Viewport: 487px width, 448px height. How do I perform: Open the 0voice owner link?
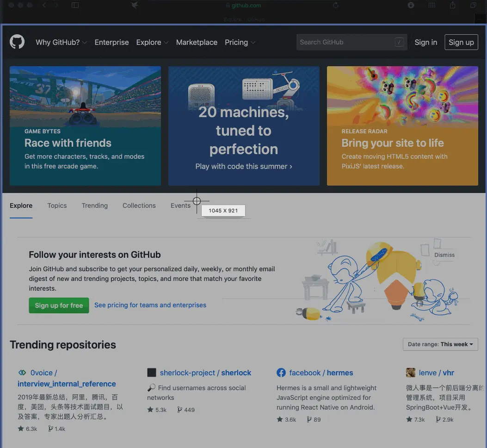coord(42,373)
